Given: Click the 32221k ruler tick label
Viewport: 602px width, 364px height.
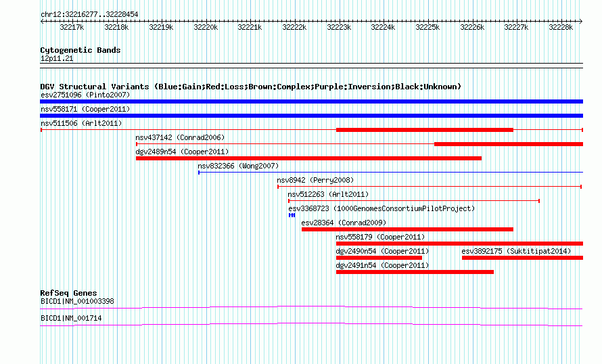Looking at the screenshot, I should pos(250,27).
